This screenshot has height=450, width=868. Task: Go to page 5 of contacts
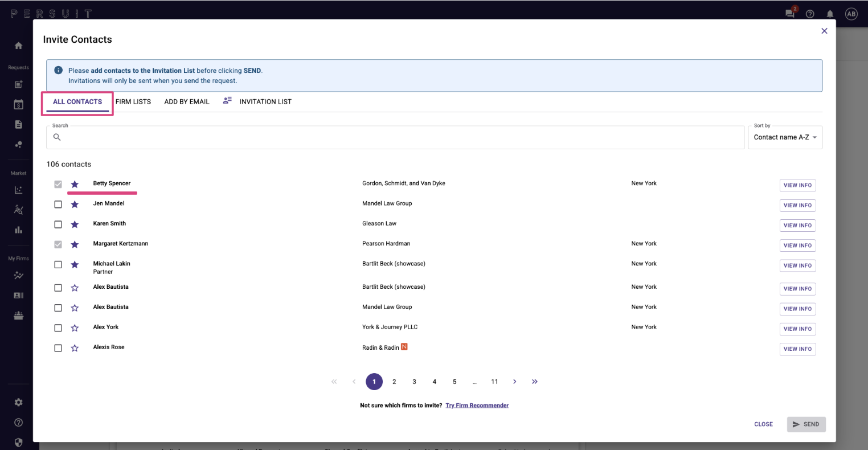455,382
